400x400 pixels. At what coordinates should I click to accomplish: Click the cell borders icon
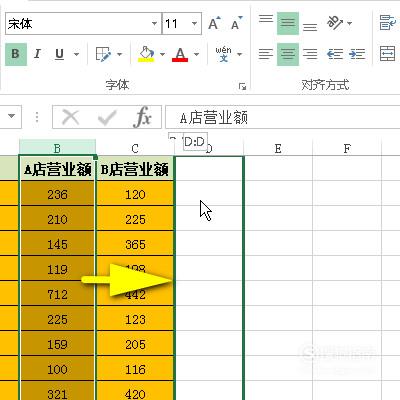103,54
